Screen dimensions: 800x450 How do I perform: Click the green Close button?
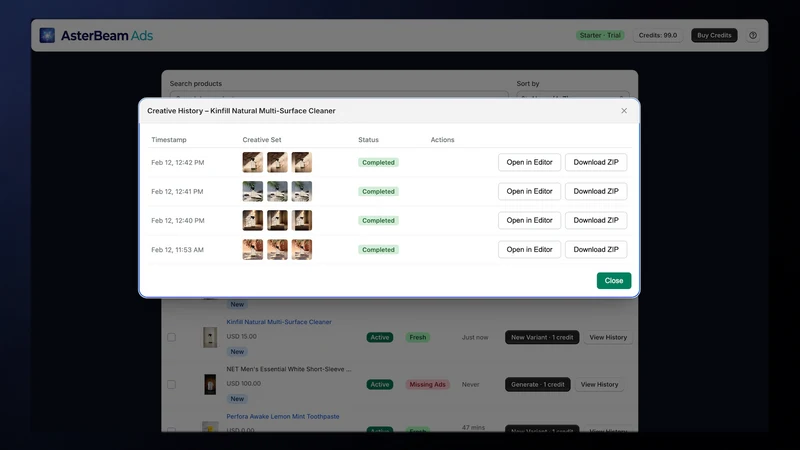tap(614, 281)
